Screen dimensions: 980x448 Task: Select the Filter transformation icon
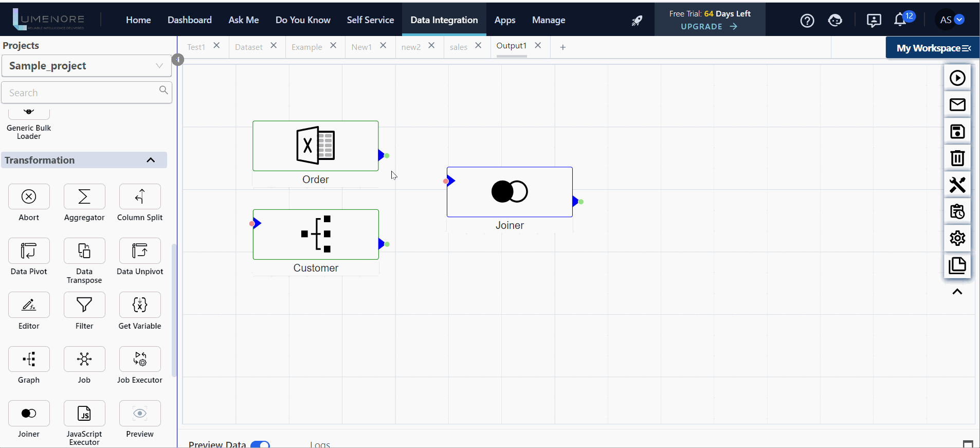tap(84, 305)
